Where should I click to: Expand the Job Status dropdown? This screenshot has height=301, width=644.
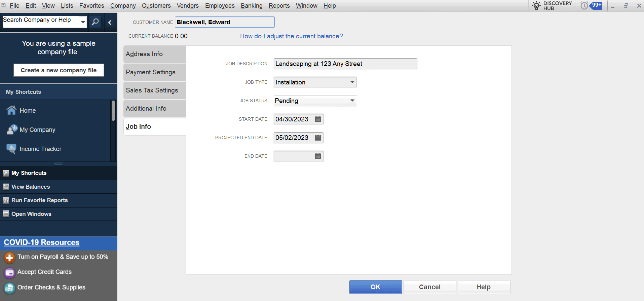pos(352,101)
